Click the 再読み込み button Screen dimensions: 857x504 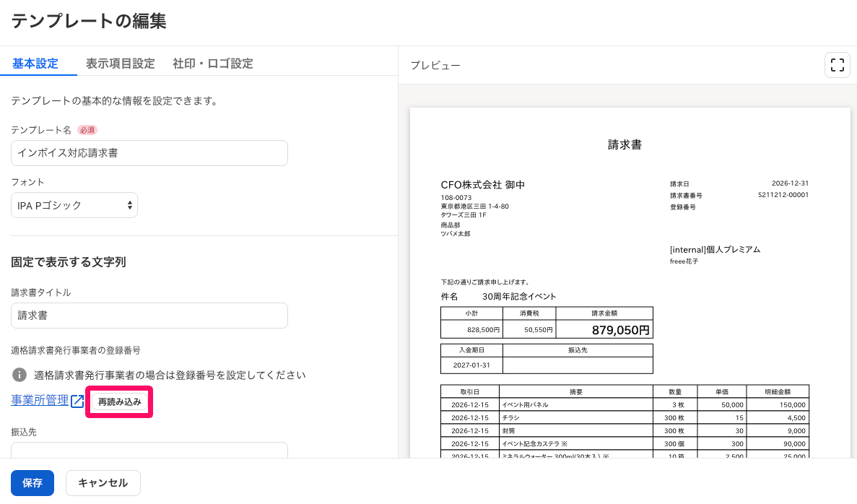point(119,401)
